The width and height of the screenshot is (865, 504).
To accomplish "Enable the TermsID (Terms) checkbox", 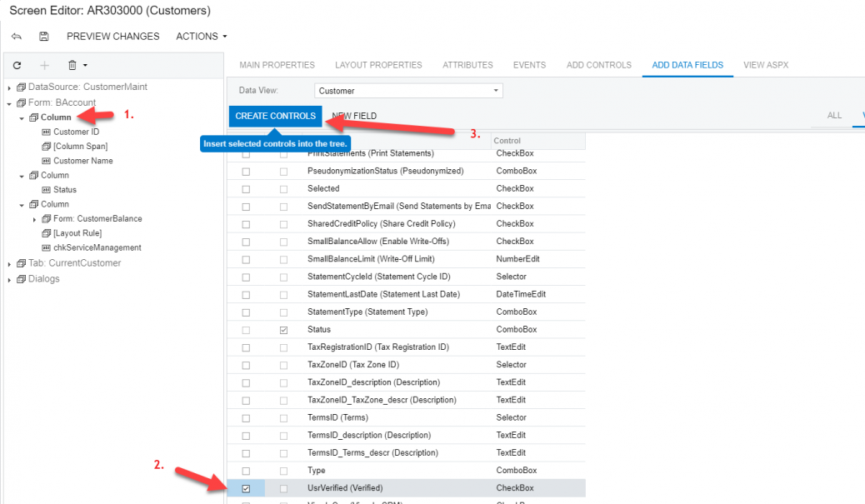I will [x=246, y=417].
